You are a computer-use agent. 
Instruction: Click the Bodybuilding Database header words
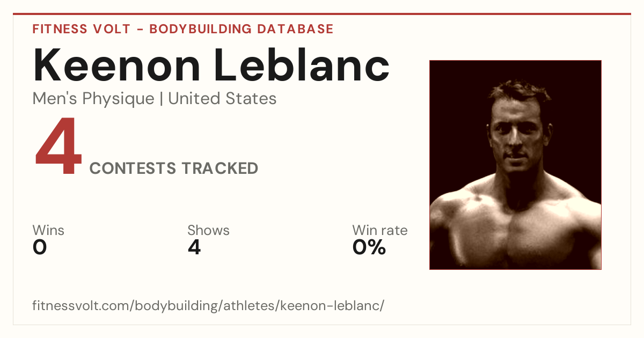click(x=241, y=29)
